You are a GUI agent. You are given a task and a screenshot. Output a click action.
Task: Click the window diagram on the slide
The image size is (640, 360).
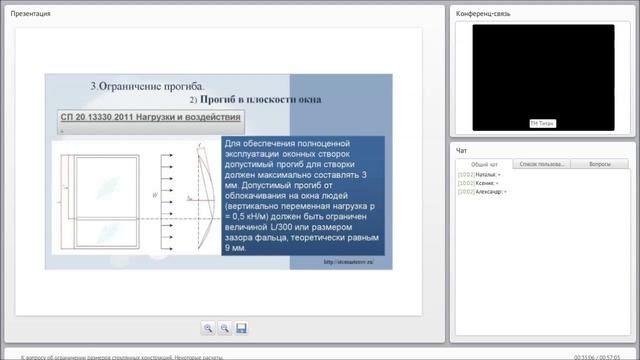136,198
